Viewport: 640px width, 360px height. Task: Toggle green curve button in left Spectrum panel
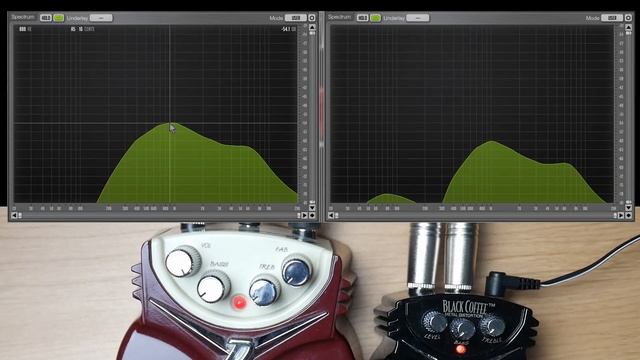[x=59, y=18]
